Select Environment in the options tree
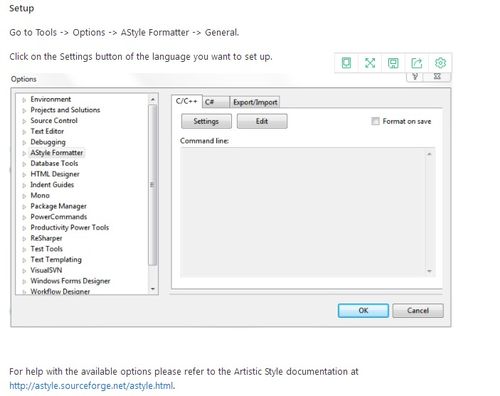This screenshot has height=396, width=500. pyautogui.click(x=51, y=99)
